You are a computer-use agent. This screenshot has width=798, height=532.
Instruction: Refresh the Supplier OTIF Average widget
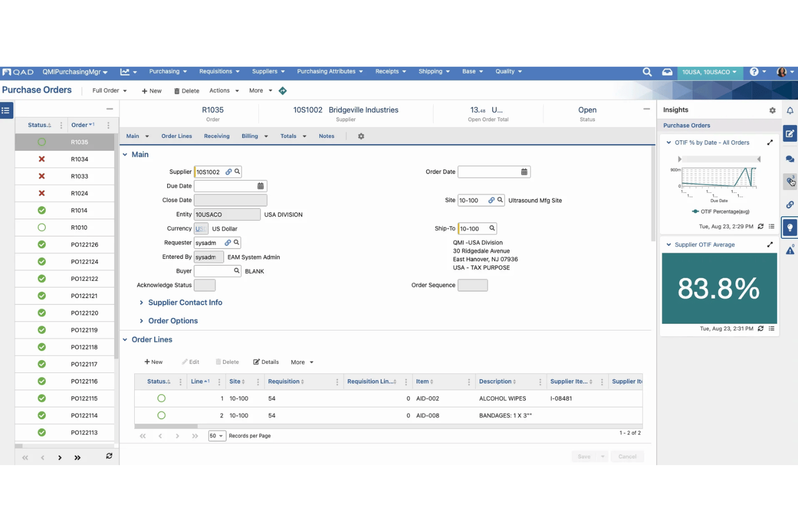761,328
